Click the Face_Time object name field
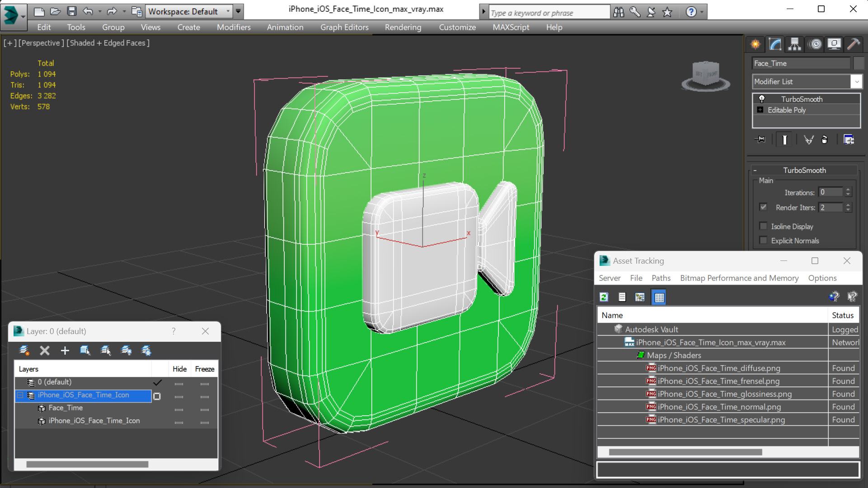868x488 pixels. point(801,64)
